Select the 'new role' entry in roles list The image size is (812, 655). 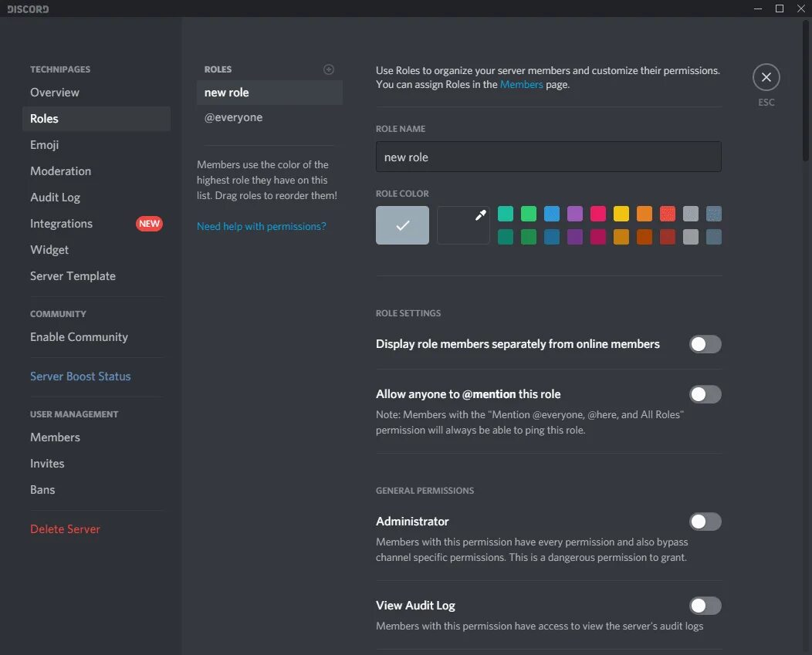[269, 93]
